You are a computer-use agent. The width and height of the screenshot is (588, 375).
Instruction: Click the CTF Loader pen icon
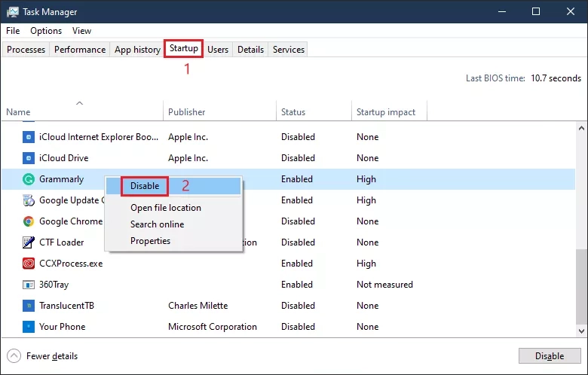point(29,242)
